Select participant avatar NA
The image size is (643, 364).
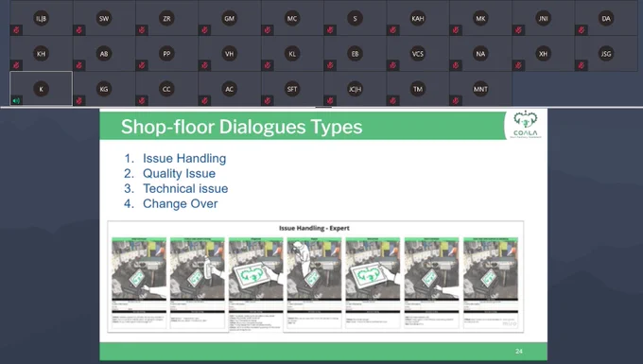(480, 54)
